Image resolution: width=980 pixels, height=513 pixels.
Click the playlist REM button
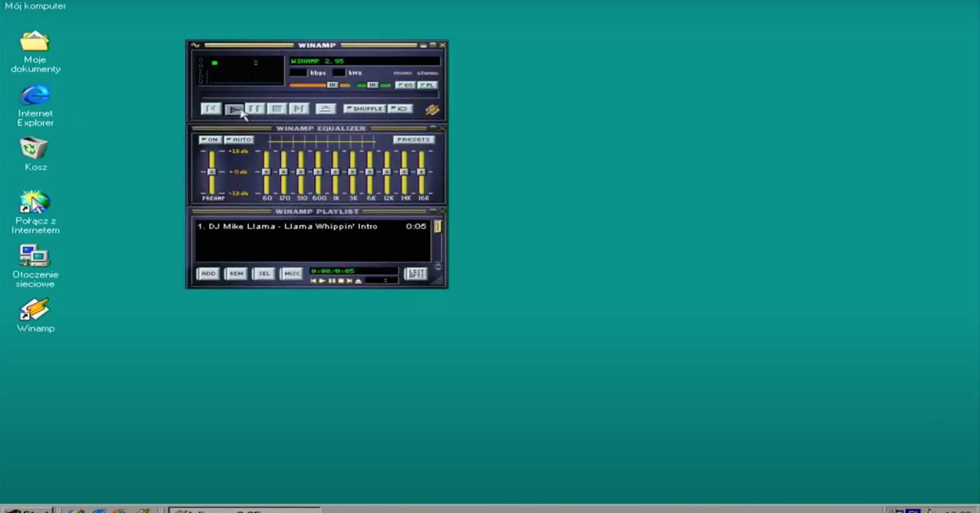[236, 273]
